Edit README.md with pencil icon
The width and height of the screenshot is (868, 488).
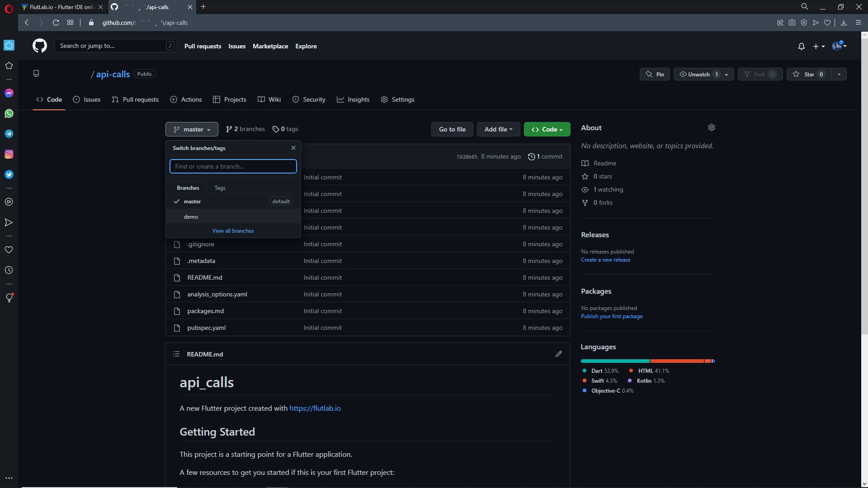(x=559, y=354)
